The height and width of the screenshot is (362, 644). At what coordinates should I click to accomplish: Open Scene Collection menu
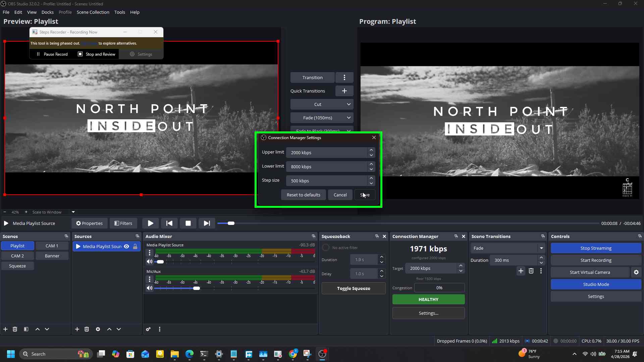(x=93, y=12)
